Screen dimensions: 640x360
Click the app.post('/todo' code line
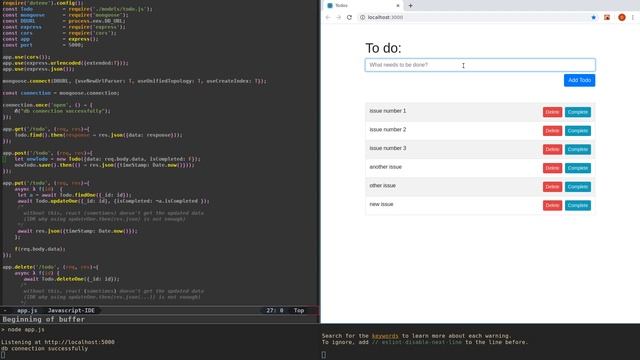pos(48,153)
